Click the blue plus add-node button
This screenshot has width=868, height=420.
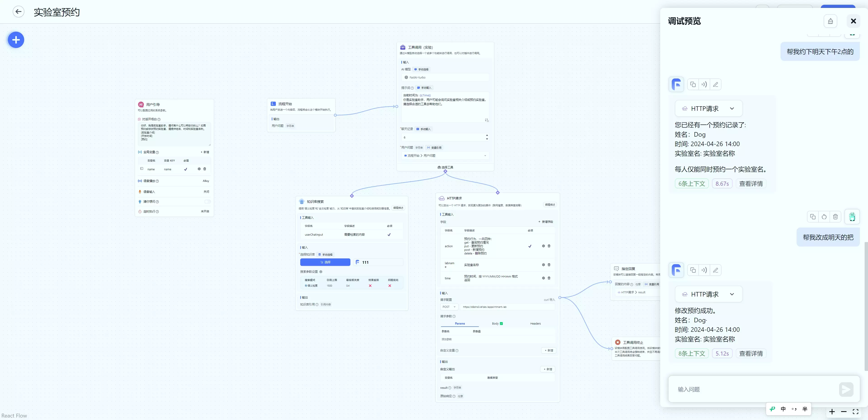click(x=16, y=40)
